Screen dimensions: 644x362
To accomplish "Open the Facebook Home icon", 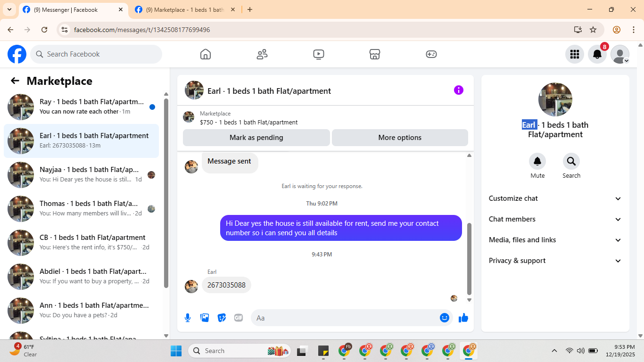I will click(x=206, y=54).
